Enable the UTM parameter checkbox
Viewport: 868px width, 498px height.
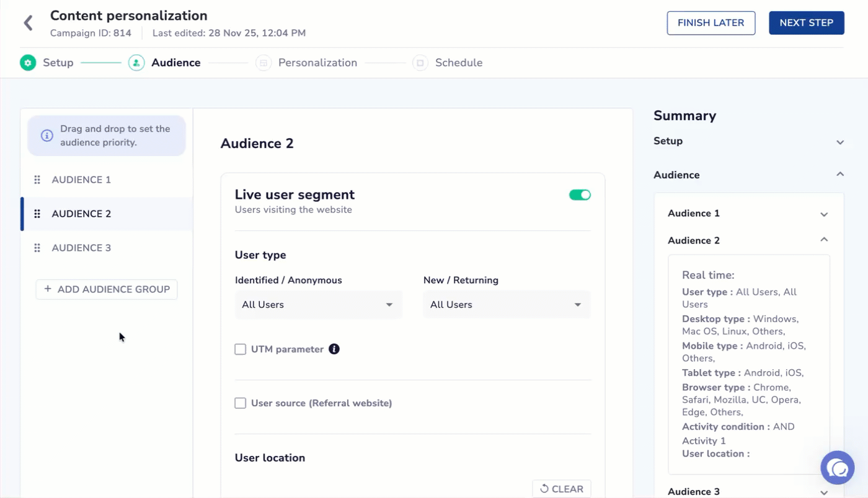pos(240,349)
